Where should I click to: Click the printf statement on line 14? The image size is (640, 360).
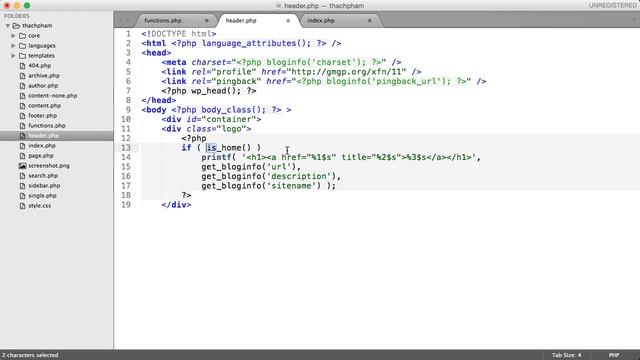pos(216,157)
